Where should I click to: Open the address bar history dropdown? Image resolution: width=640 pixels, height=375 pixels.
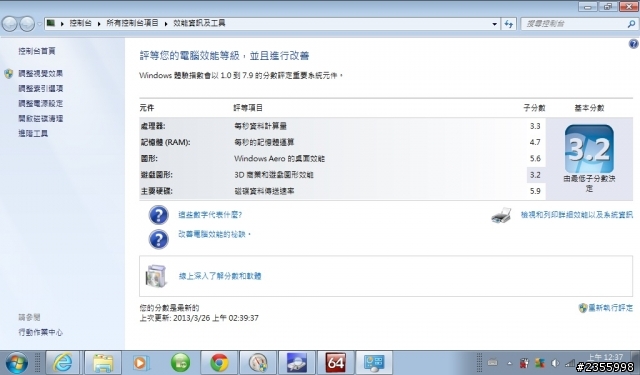click(x=495, y=24)
